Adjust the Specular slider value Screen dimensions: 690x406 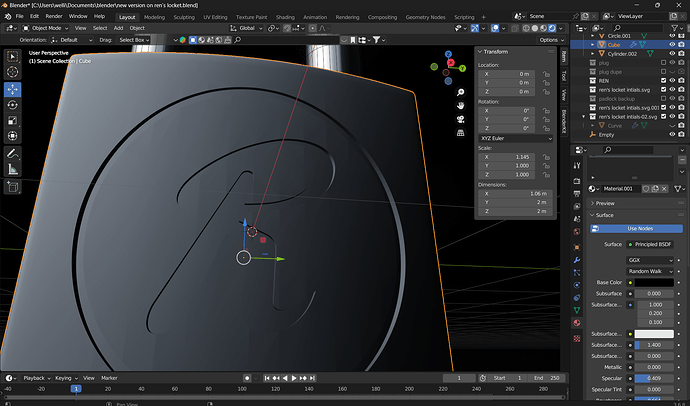point(654,378)
